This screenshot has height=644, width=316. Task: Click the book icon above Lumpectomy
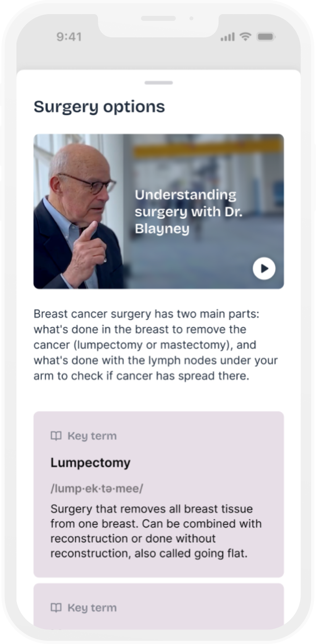coord(56,436)
